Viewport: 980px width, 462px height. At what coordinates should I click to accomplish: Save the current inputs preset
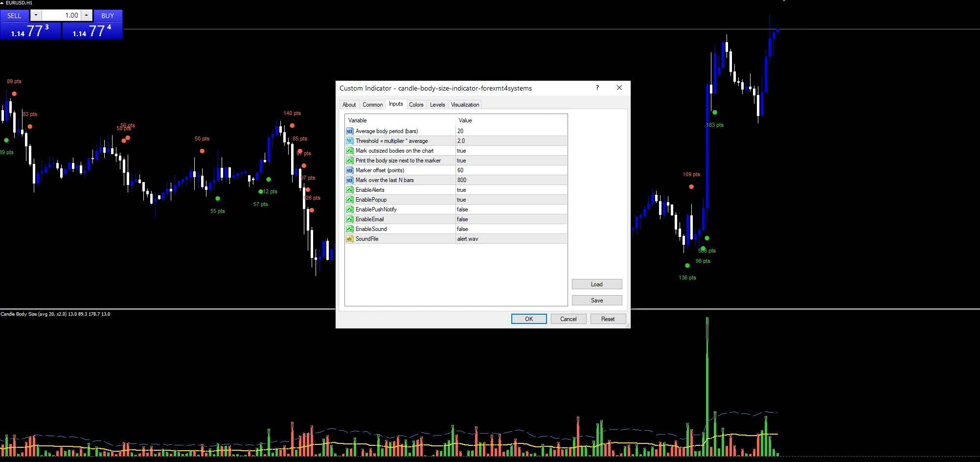click(597, 300)
